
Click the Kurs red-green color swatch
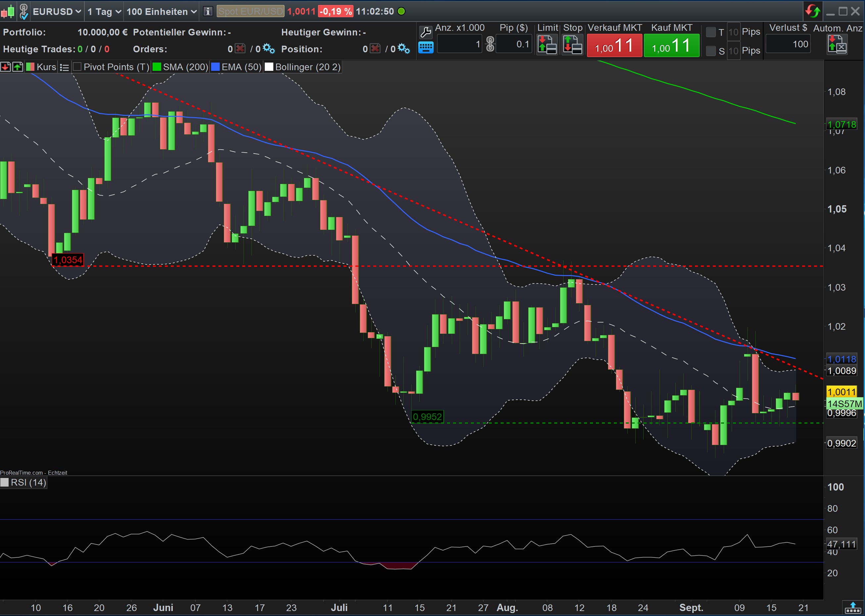(30, 67)
